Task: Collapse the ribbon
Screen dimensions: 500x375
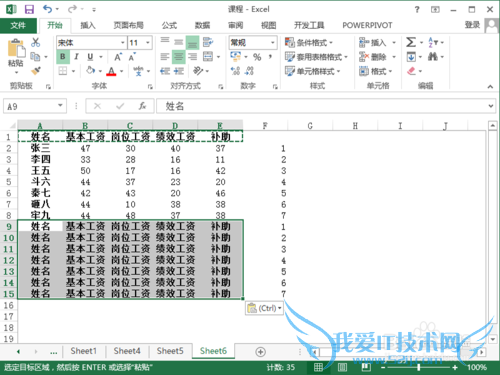Action: 490,86
